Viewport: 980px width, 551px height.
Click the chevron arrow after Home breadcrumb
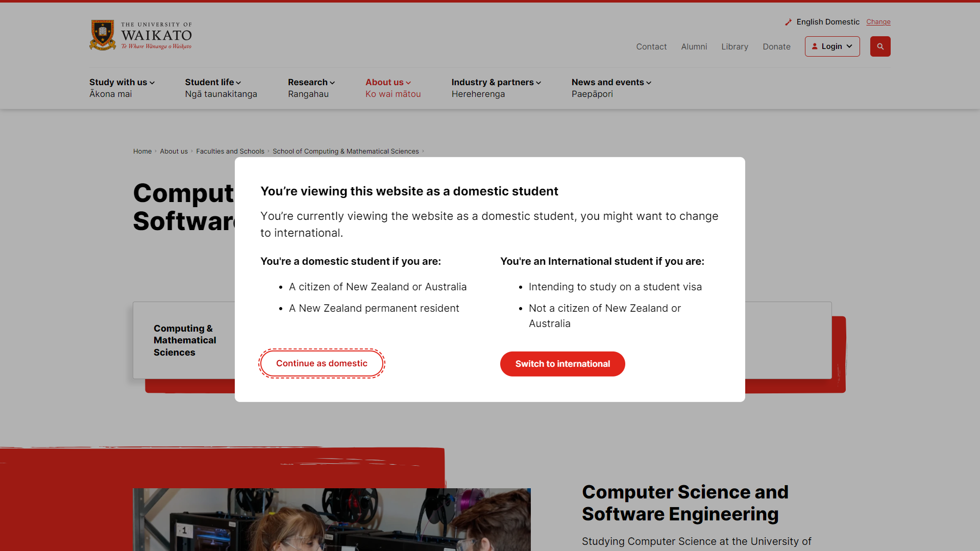156,151
